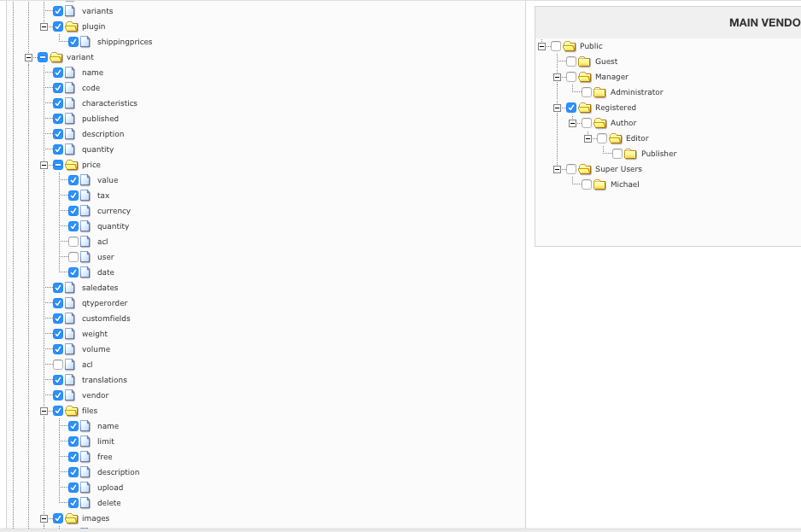Collapse the Author group node
Viewport: 801px width, 532px height.
(572, 123)
